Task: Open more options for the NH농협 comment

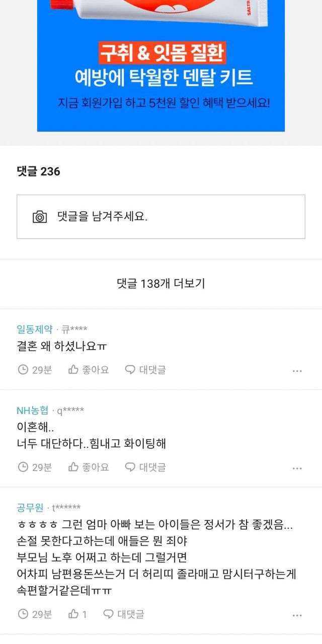Action: (x=297, y=468)
